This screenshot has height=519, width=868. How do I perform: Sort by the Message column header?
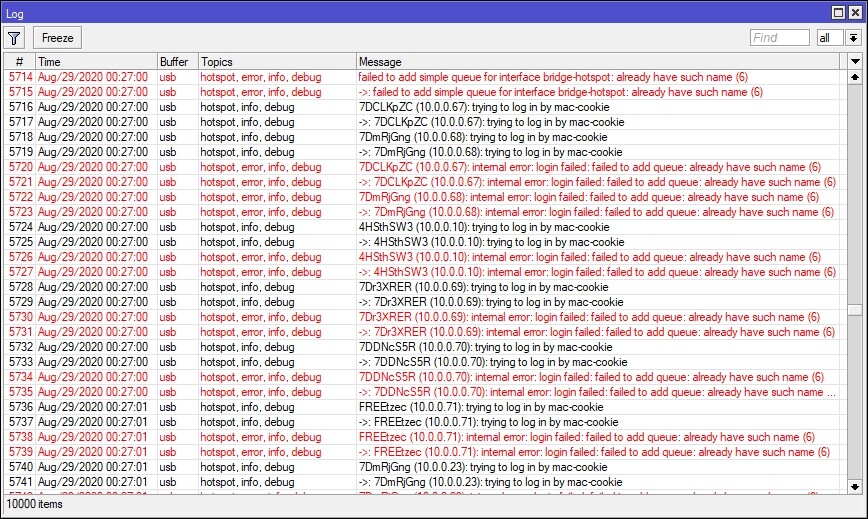[x=598, y=61]
